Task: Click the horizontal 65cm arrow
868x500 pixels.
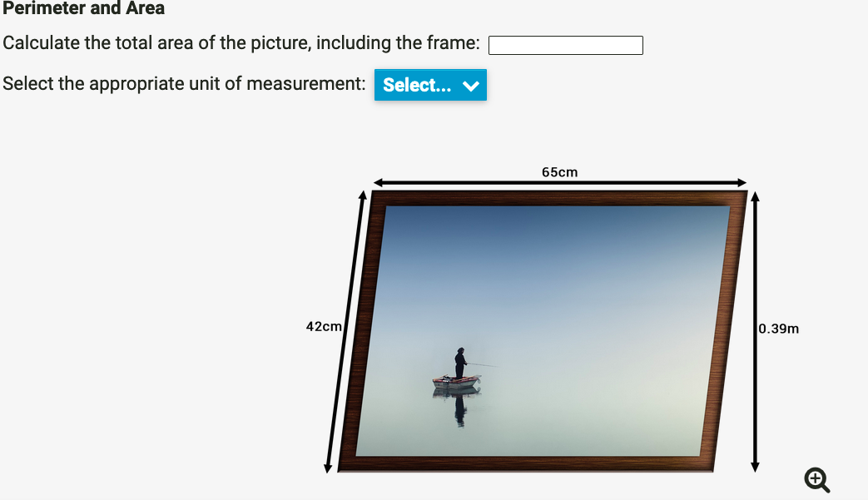Action: tap(559, 182)
